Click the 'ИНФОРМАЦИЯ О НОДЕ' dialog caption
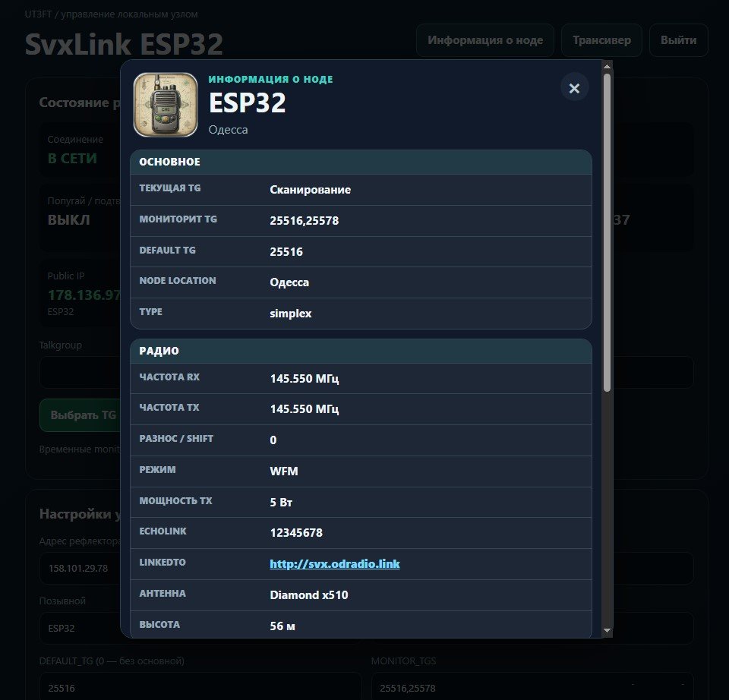This screenshot has width=729, height=700. (270, 80)
